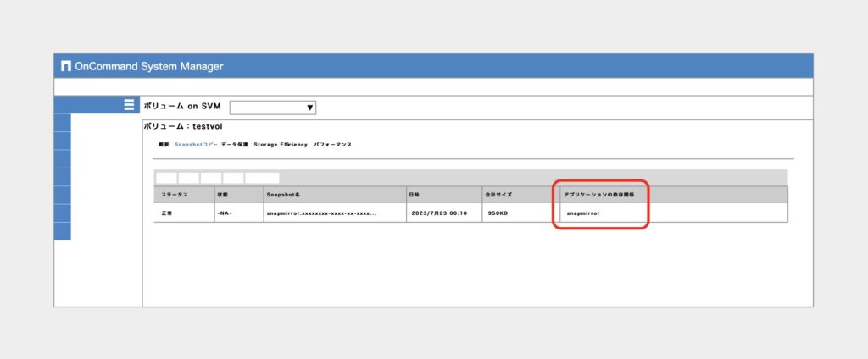Click the NetApp logo icon in header
This screenshot has width=868, height=359.
coord(66,66)
